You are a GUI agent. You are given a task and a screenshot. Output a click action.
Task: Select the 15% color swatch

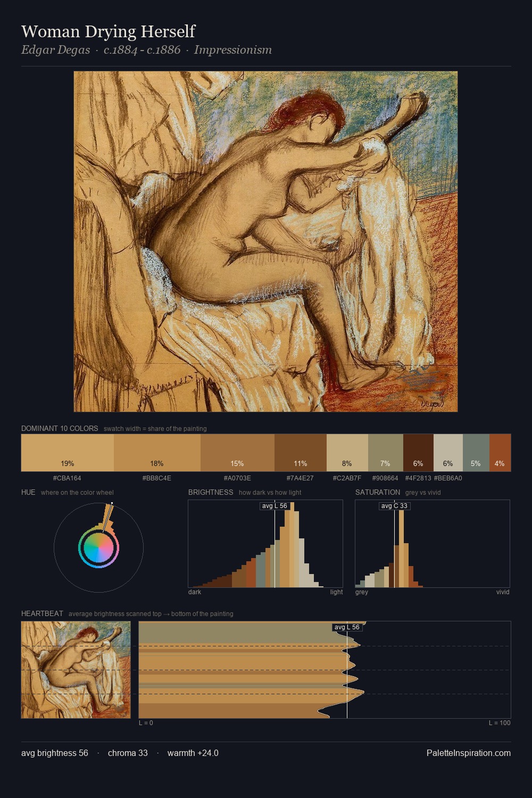[x=237, y=453]
